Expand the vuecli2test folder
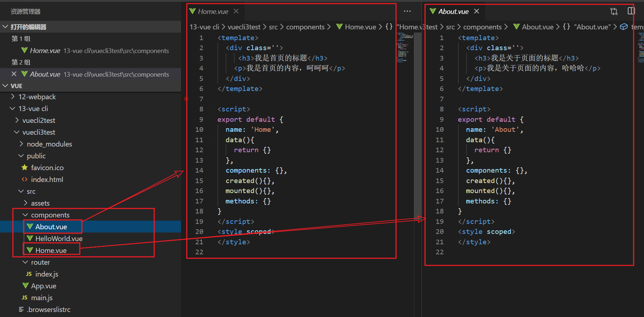 [x=17, y=120]
